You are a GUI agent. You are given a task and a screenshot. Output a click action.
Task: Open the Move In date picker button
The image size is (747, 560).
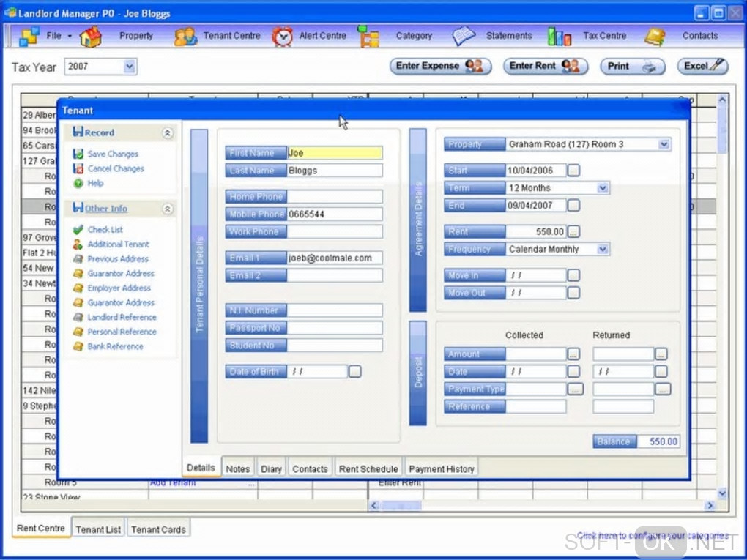(573, 275)
